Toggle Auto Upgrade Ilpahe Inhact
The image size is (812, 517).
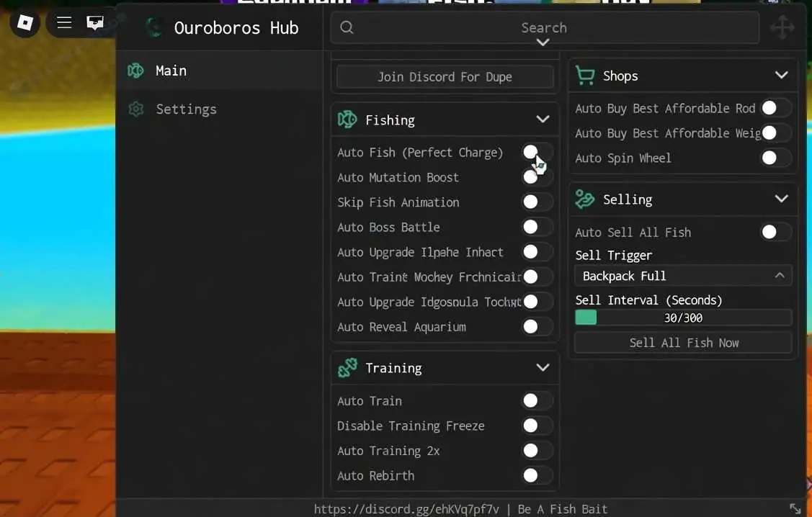point(537,251)
